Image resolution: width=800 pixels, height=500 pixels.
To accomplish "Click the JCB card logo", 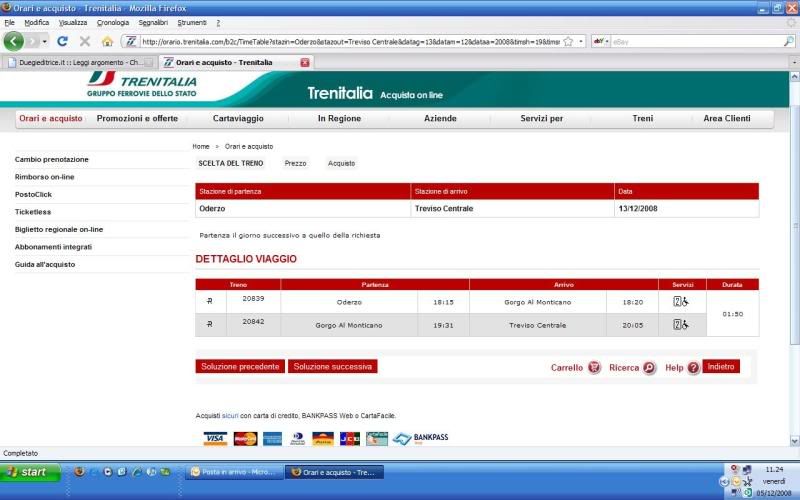I will click(349, 438).
